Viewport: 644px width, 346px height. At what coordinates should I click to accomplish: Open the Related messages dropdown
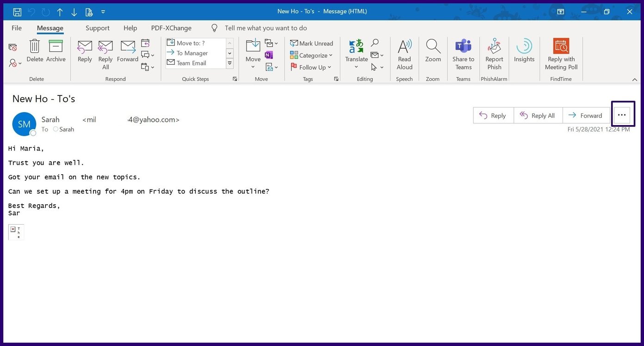(x=377, y=55)
